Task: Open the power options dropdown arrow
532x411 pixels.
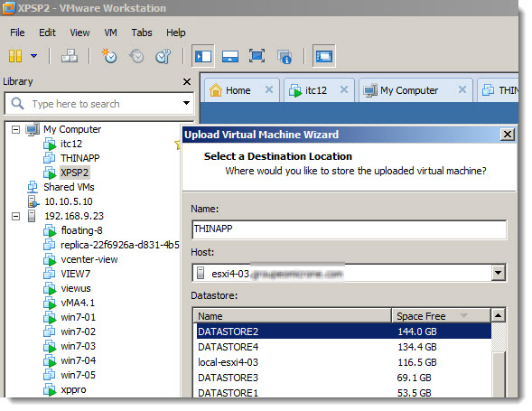Action: 33,56
